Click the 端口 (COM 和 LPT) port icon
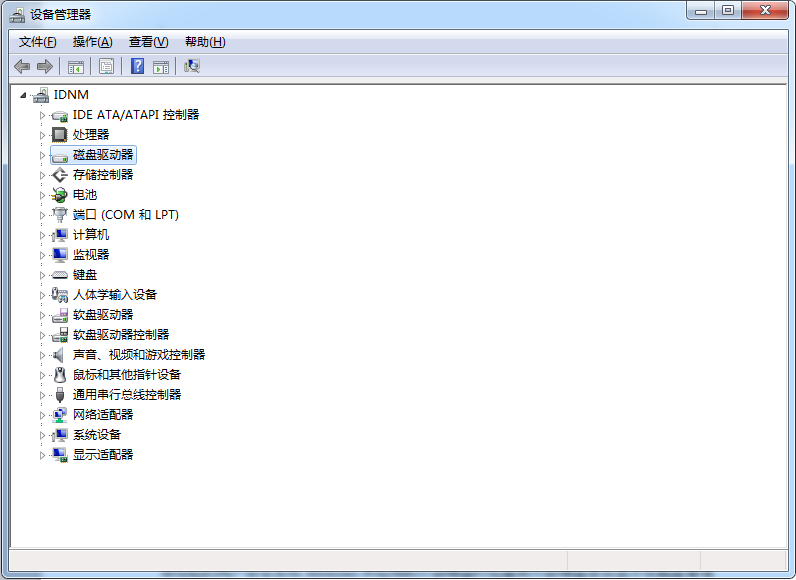The width and height of the screenshot is (796, 580). (60, 215)
